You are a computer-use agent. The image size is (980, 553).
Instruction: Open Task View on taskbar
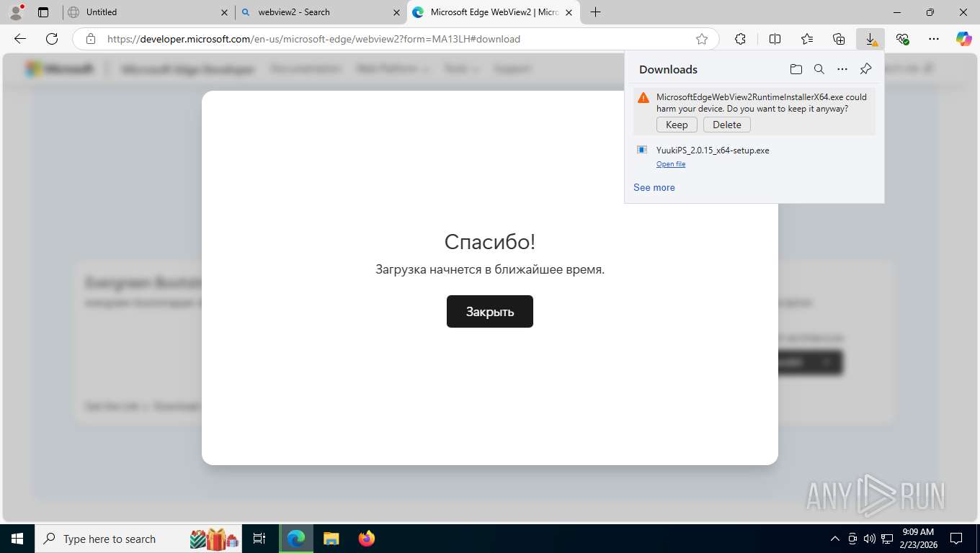pos(259,539)
